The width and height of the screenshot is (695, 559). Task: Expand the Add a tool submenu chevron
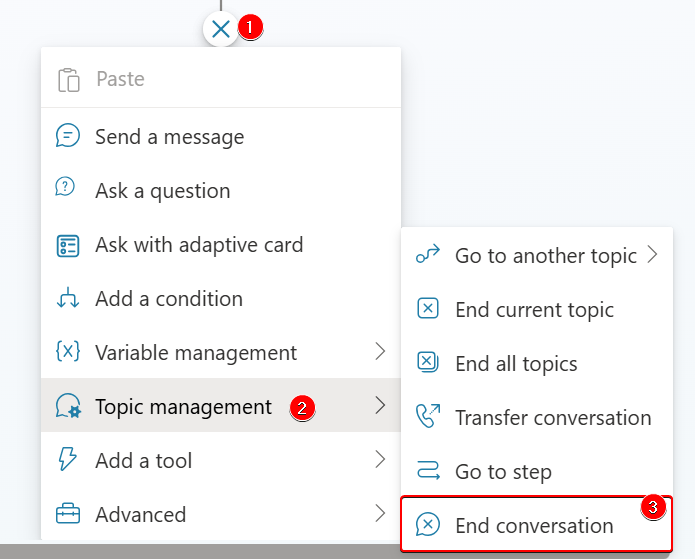coord(380,460)
